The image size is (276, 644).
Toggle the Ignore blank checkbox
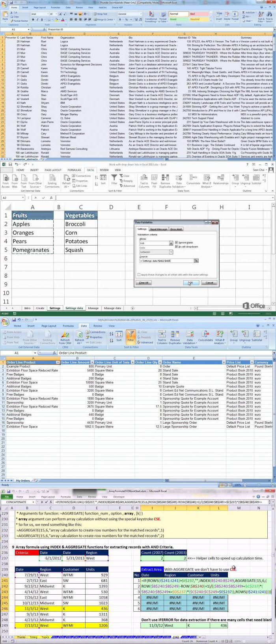pos(176,242)
